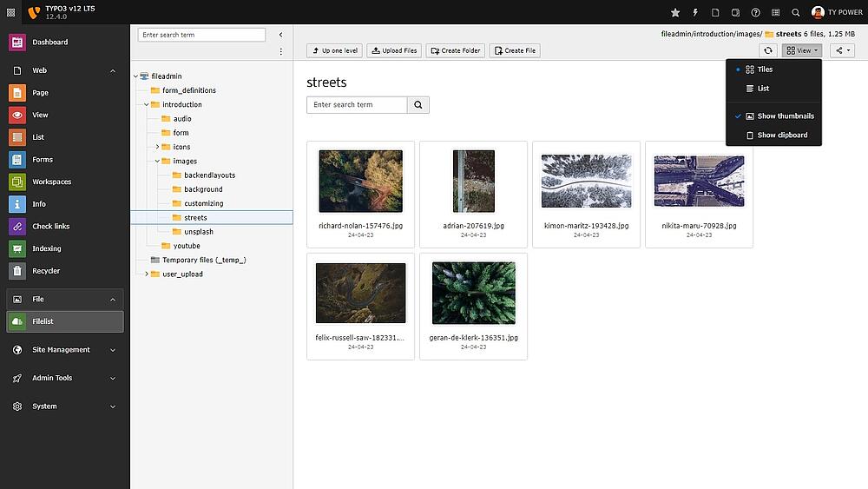868x489 pixels.
Task: Click the top bar search magnifier
Action: pos(796,12)
